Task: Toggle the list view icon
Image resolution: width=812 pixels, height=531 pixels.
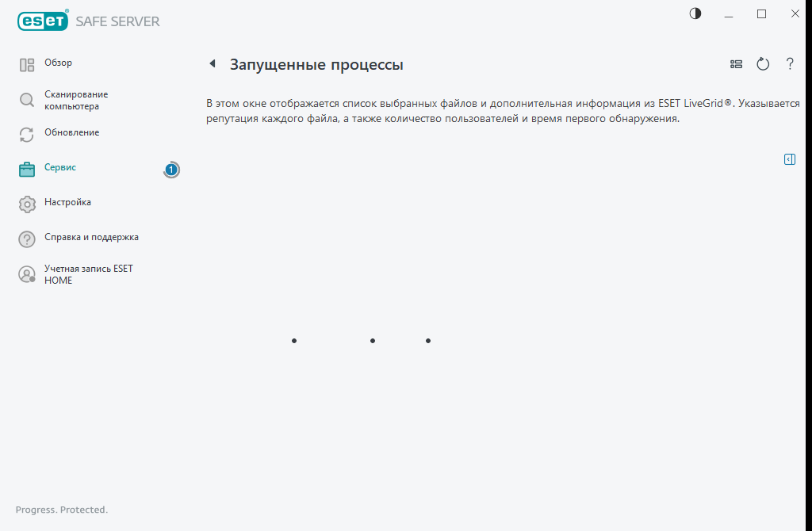Action: 736,64
